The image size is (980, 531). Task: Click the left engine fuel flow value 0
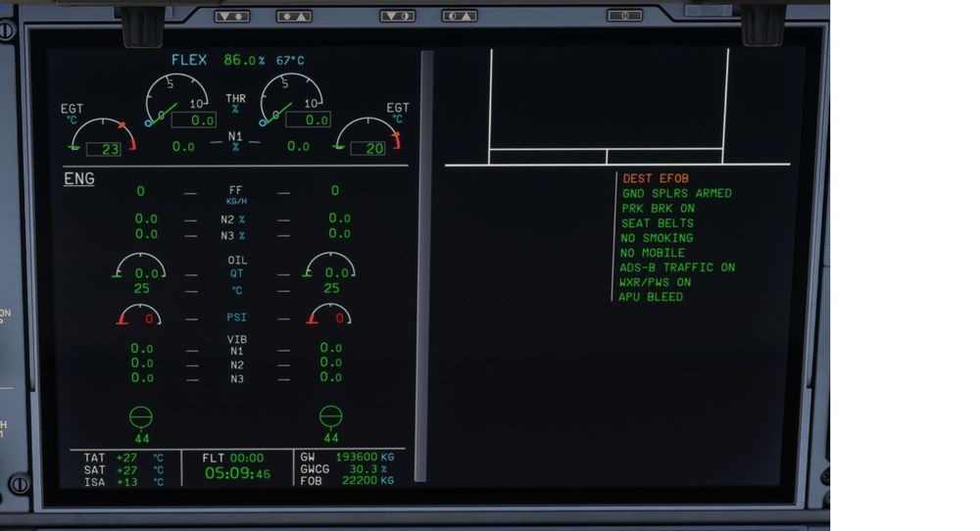click(140, 191)
